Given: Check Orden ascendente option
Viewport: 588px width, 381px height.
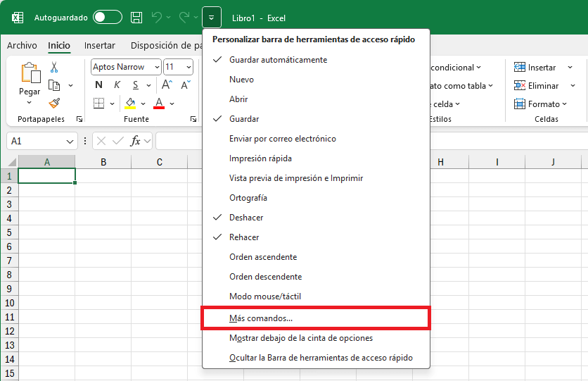Looking at the screenshot, I should (x=316, y=257).
